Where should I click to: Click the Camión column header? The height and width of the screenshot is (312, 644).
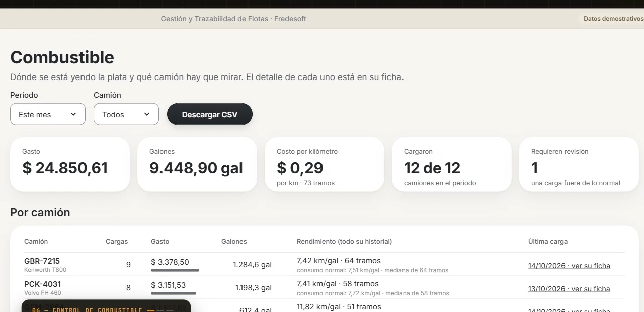click(36, 241)
